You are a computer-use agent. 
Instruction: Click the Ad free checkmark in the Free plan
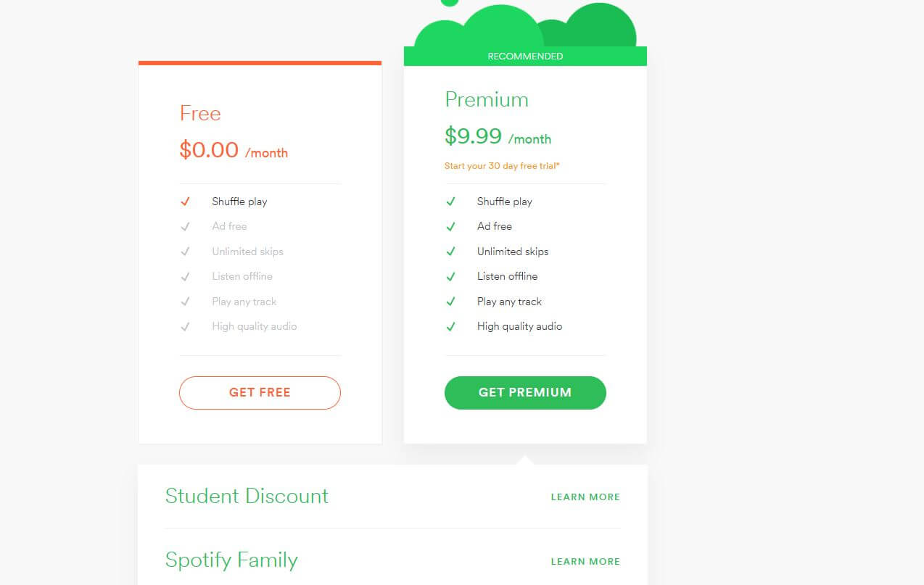point(186,226)
